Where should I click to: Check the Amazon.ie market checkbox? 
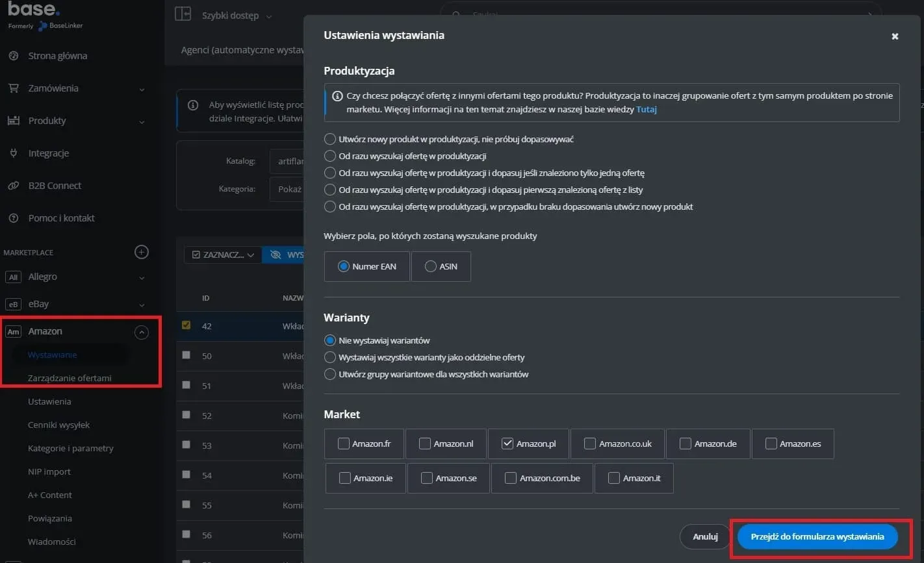pyautogui.click(x=345, y=478)
